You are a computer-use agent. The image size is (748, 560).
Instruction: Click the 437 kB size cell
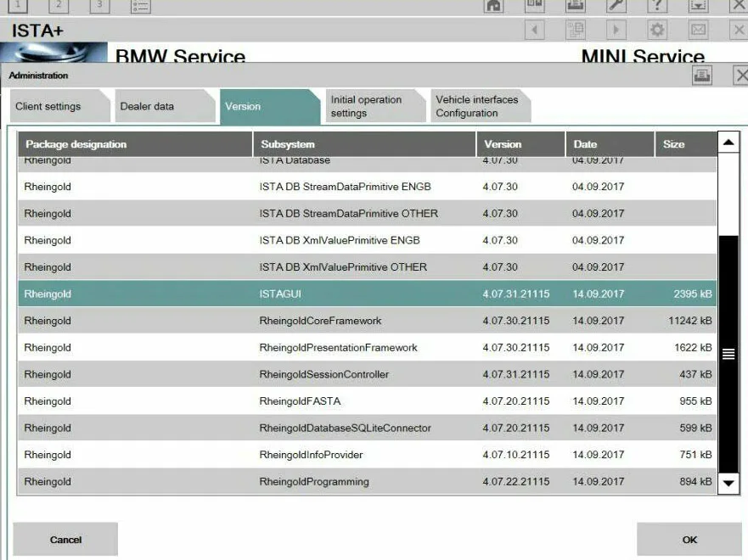click(x=695, y=374)
